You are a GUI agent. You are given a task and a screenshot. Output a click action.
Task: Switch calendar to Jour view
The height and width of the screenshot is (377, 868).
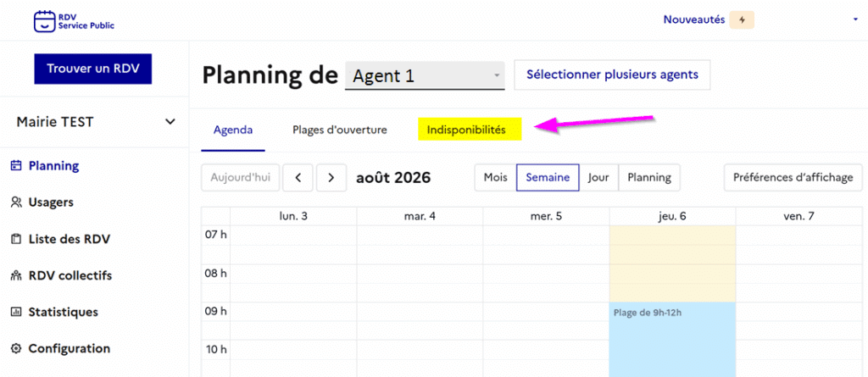coord(598,178)
